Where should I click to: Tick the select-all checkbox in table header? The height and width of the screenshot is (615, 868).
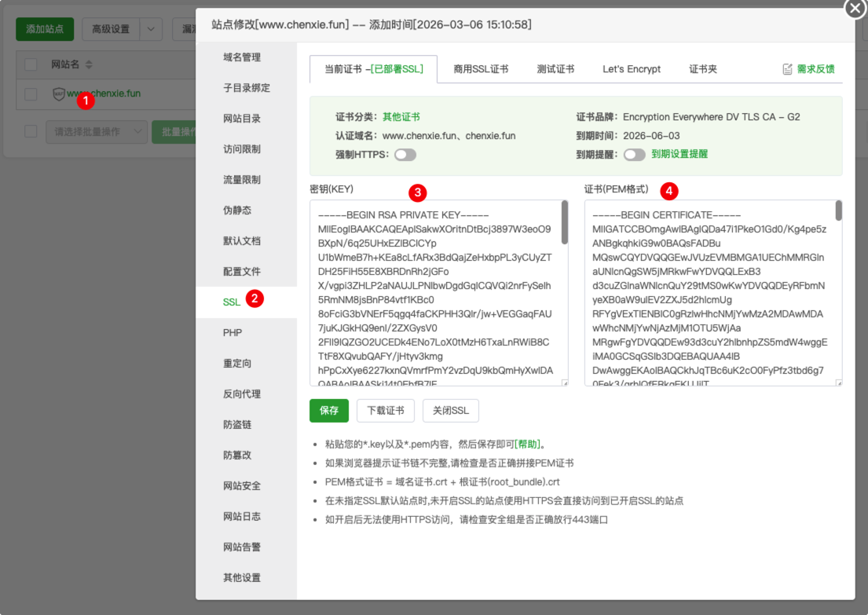(x=31, y=64)
